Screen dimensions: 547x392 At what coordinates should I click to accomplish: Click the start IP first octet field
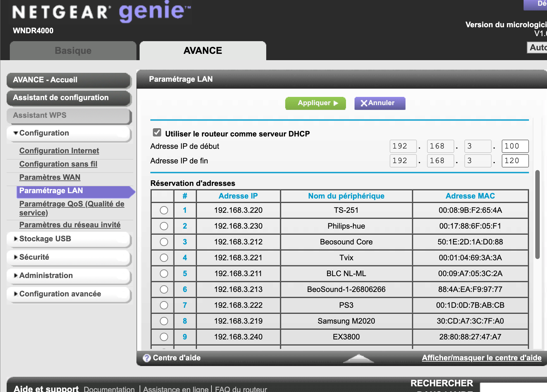403,146
